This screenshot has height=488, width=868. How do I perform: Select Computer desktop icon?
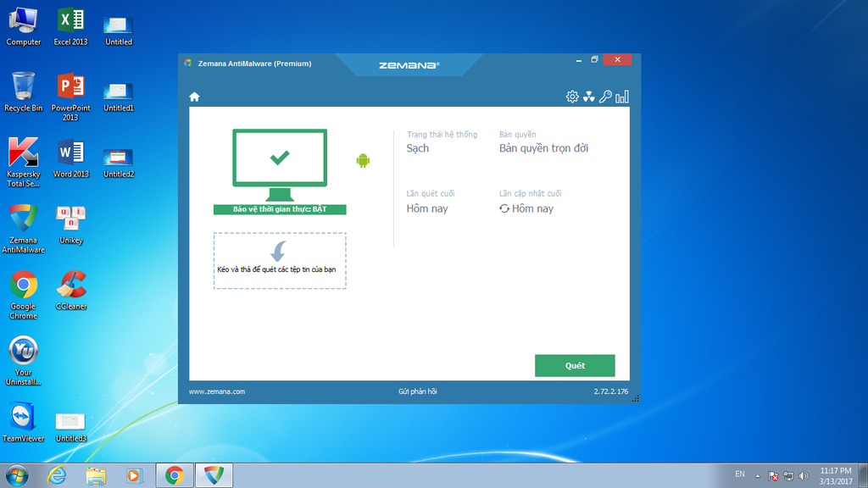point(23,26)
